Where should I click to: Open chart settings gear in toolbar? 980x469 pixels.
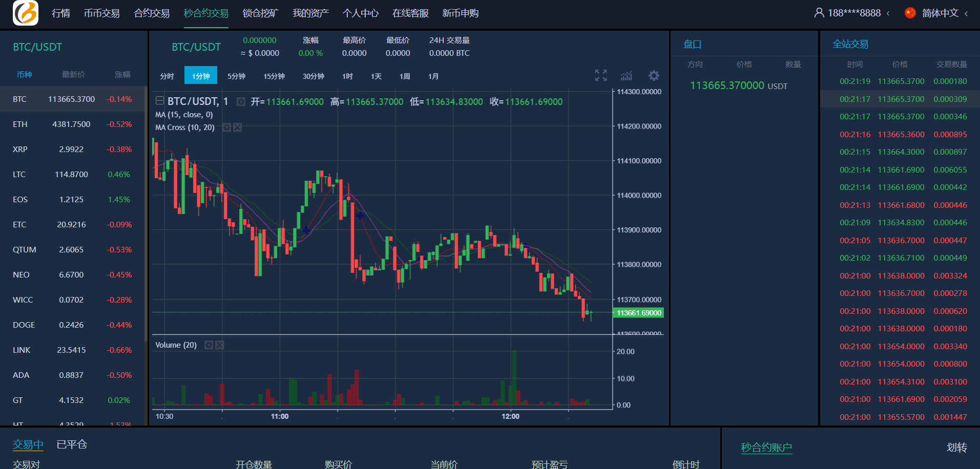click(654, 76)
